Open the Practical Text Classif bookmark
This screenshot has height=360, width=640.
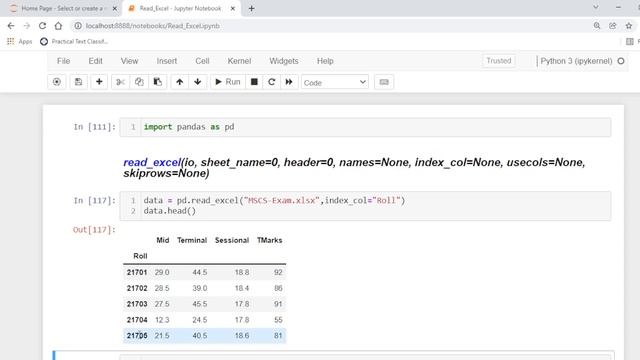(x=74, y=41)
